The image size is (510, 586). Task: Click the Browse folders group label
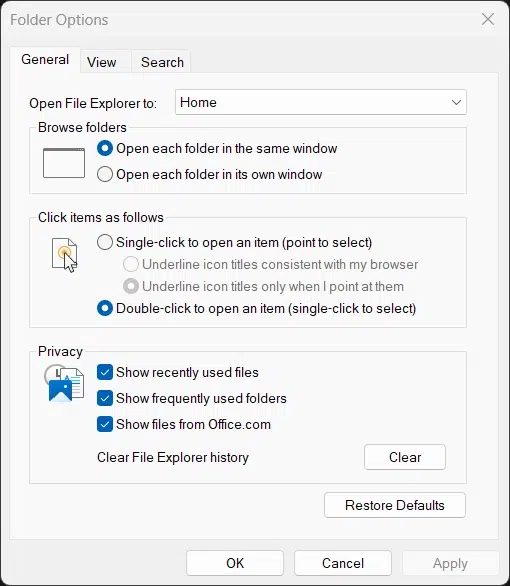(x=82, y=127)
